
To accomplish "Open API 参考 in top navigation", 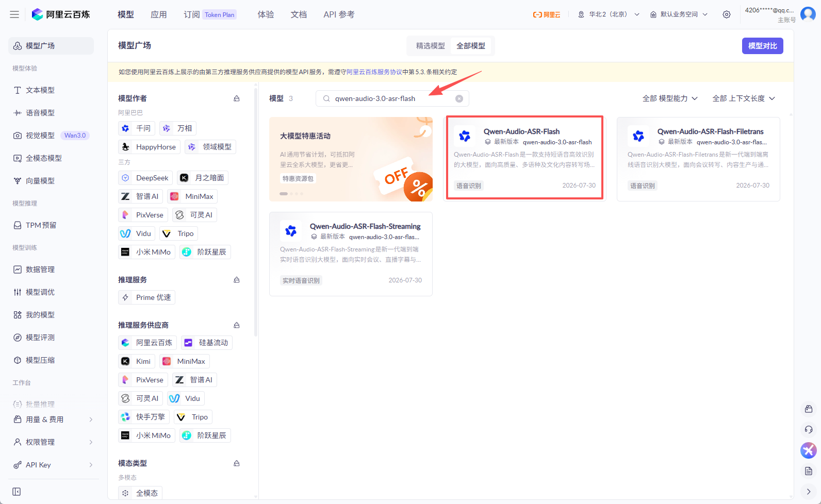I will pyautogui.click(x=339, y=14).
